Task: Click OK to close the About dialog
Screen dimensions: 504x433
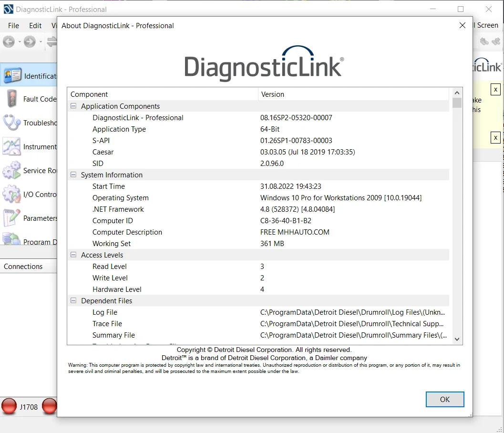Action: [444, 399]
